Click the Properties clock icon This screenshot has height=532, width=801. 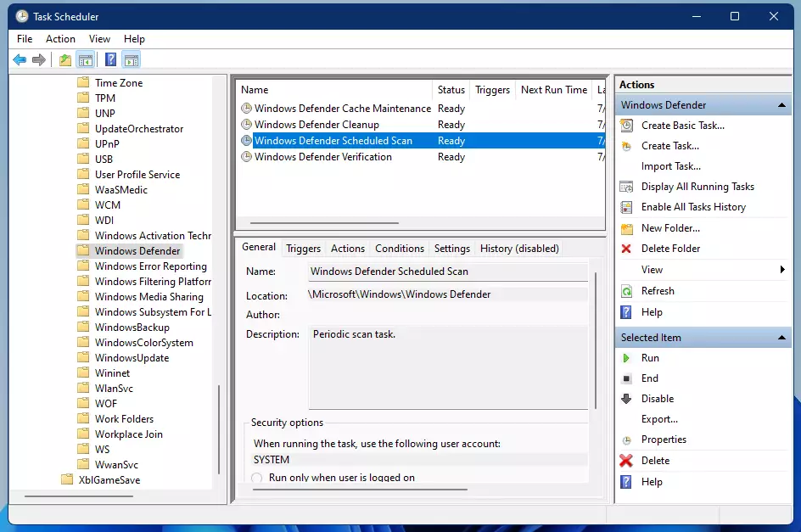pos(627,440)
